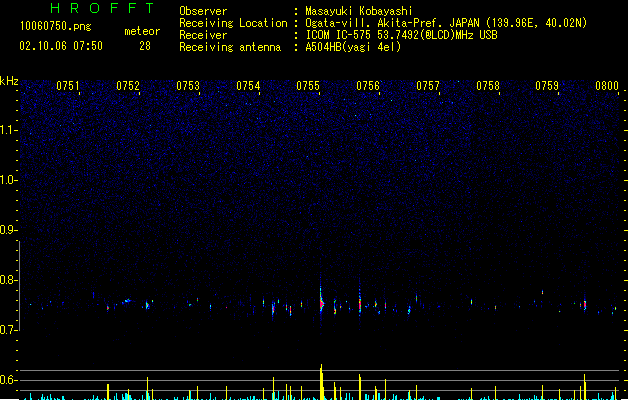Click the HROFFT title text

click(102, 8)
